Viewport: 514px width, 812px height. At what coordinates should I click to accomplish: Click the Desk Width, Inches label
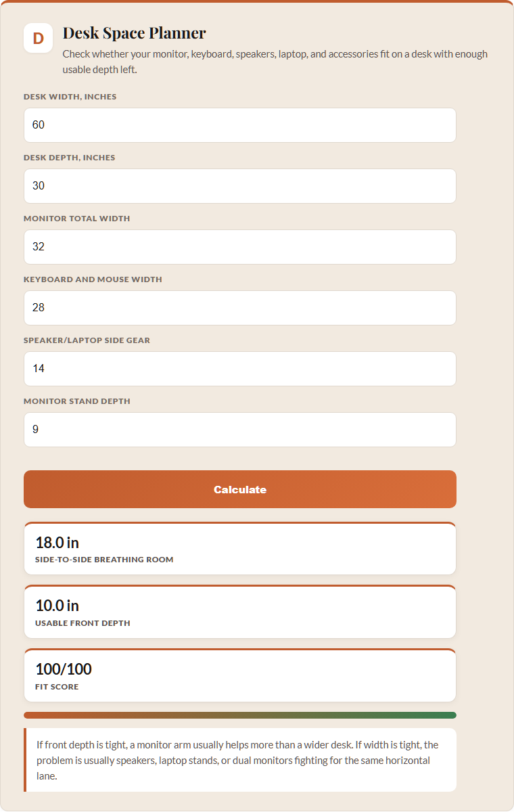(70, 97)
